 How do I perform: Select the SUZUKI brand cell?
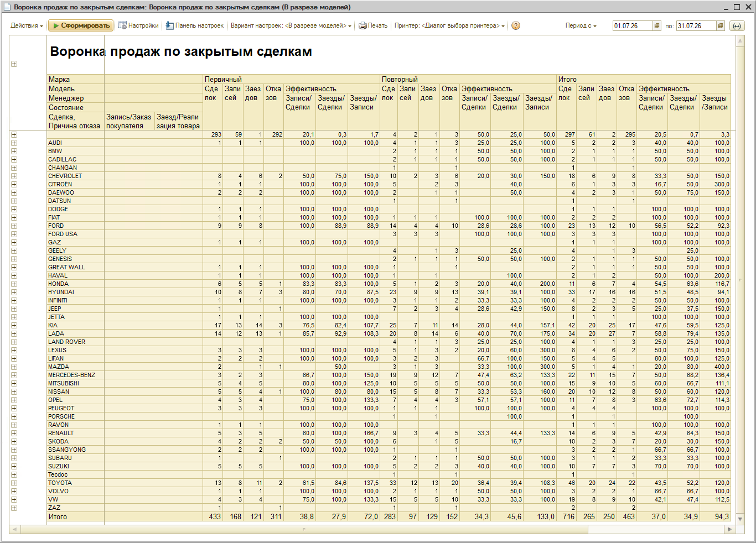(75, 466)
